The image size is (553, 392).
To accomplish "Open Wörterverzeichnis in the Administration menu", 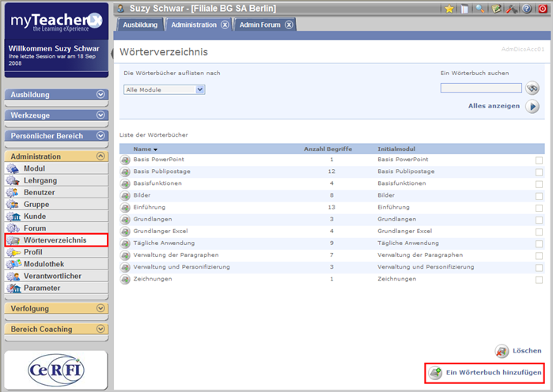I will [55, 240].
